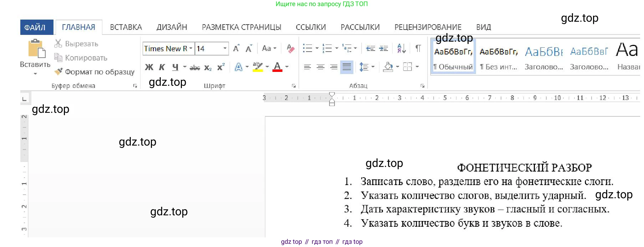Viewport: 644px width, 247px height.
Task: Switch to ГЛАВНАЯ tab
Action: click(x=79, y=27)
